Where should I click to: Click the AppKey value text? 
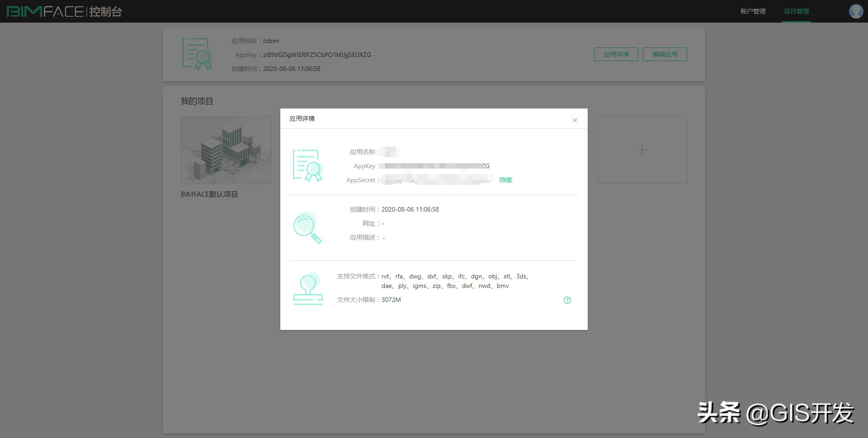[434, 166]
